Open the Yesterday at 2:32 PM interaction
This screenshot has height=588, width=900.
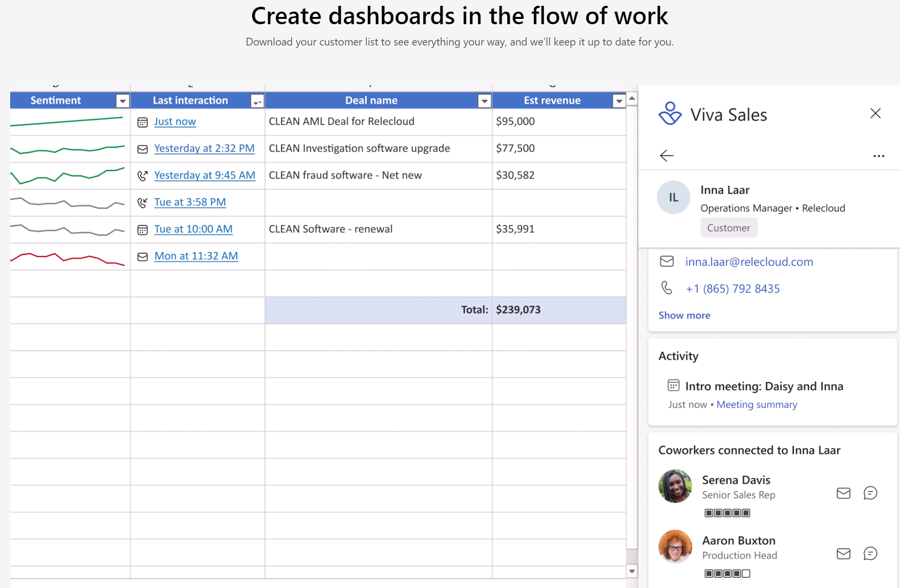tap(204, 148)
